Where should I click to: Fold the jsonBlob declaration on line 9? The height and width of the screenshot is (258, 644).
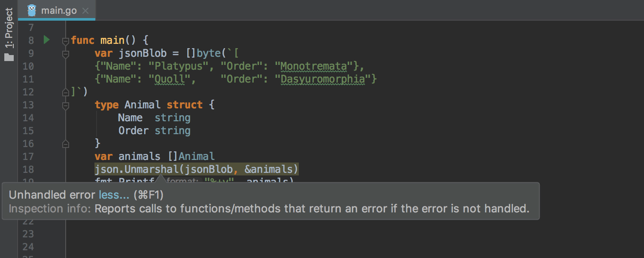pos(66,54)
